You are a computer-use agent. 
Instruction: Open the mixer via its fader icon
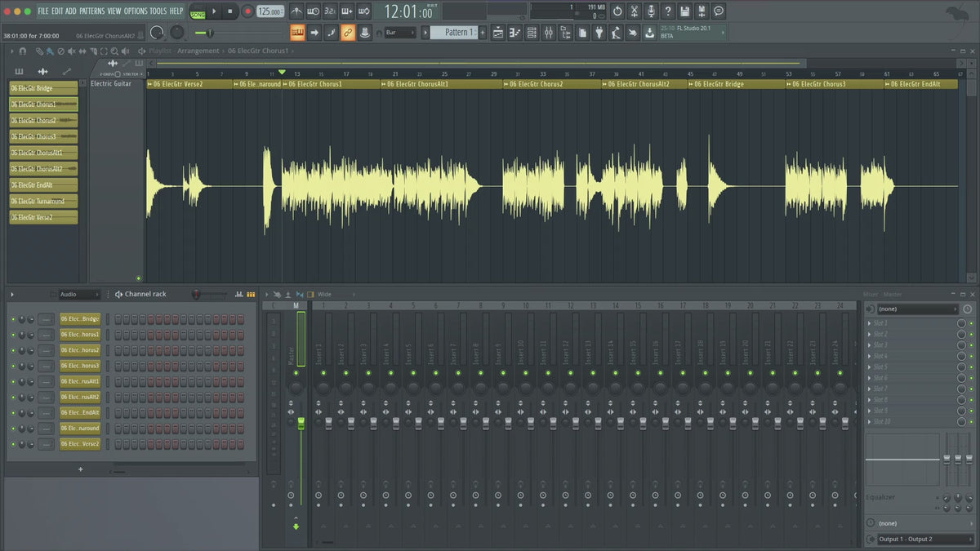pos(548,33)
